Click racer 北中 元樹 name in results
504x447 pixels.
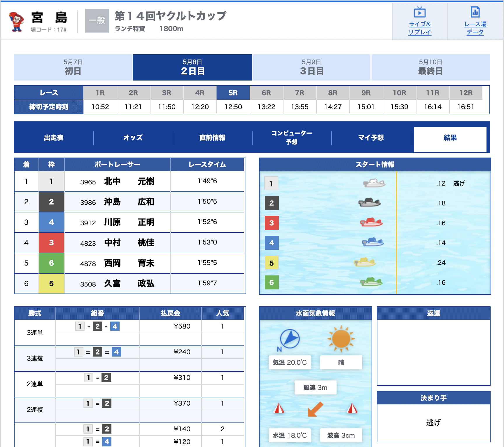click(x=129, y=181)
